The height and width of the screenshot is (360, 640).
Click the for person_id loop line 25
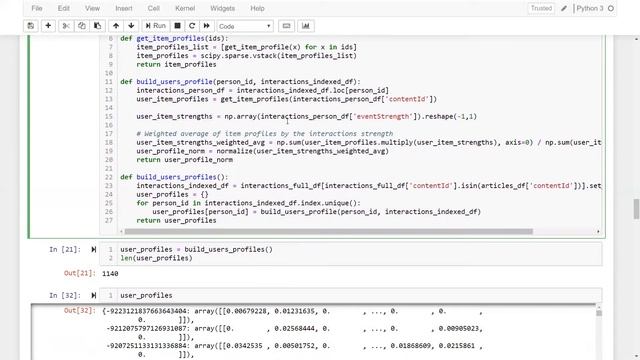pyautogui.click(x=249, y=203)
